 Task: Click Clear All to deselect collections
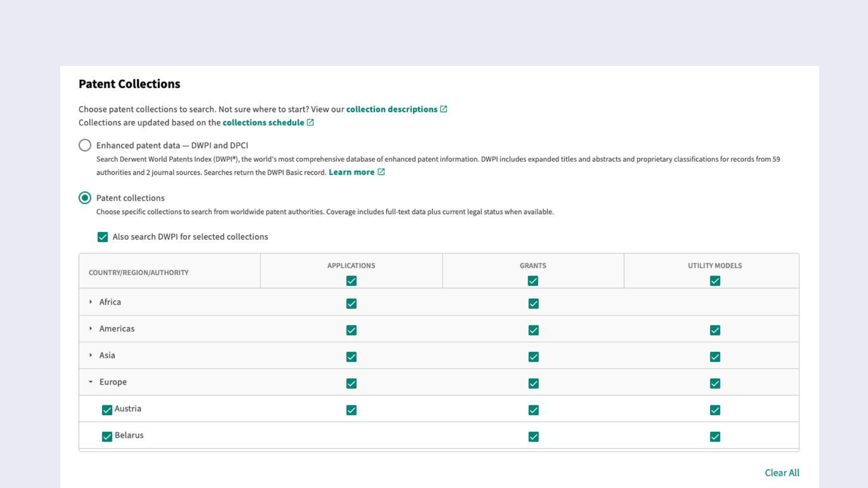[x=782, y=473]
